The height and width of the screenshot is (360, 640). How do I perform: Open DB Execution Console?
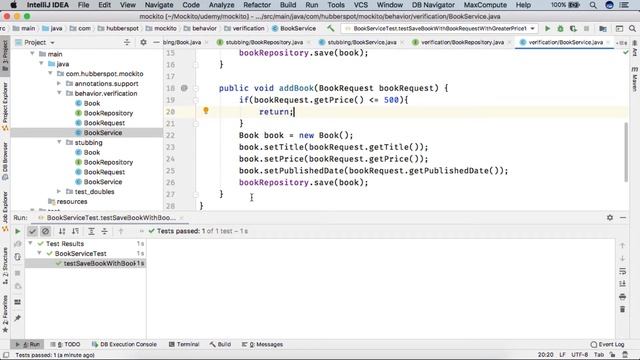click(x=124, y=344)
